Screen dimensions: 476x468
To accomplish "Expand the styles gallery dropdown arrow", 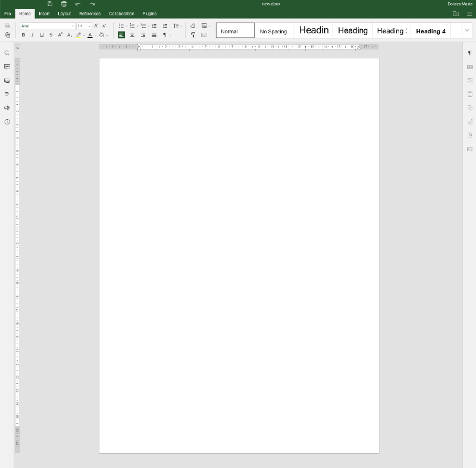I will [466, 30].
